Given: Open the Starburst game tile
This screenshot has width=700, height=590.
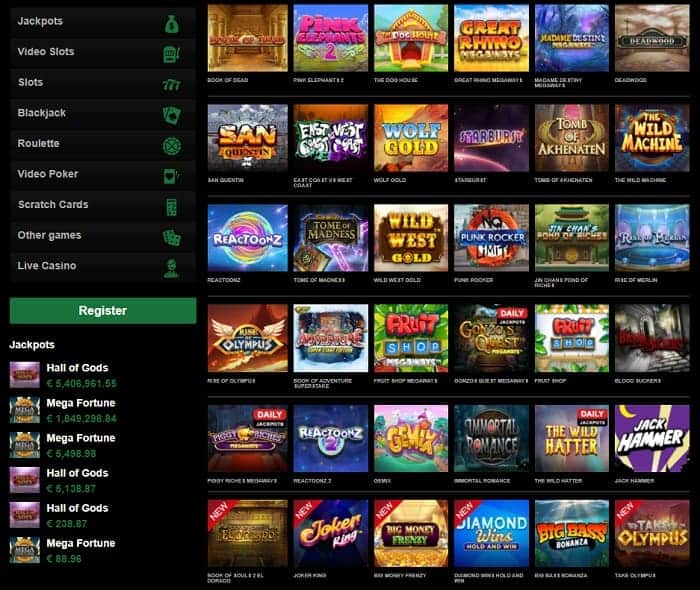Looking at the screenshot, I should pyautogui.click(x=491, y=138).
